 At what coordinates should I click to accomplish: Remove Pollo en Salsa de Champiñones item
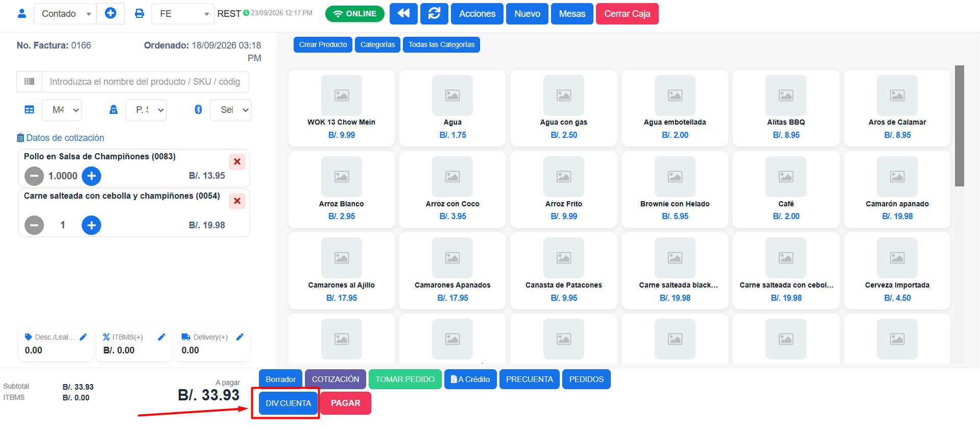tap(237, 162)
